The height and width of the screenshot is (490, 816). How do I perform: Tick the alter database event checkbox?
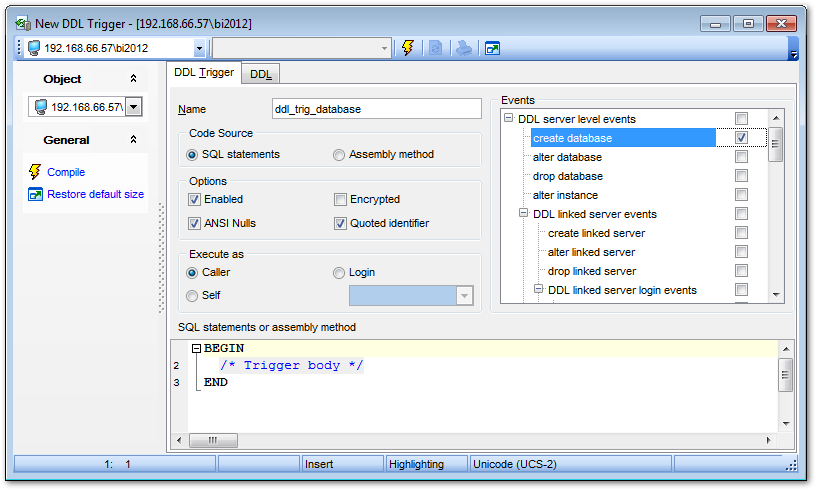(x=741, y=157)
